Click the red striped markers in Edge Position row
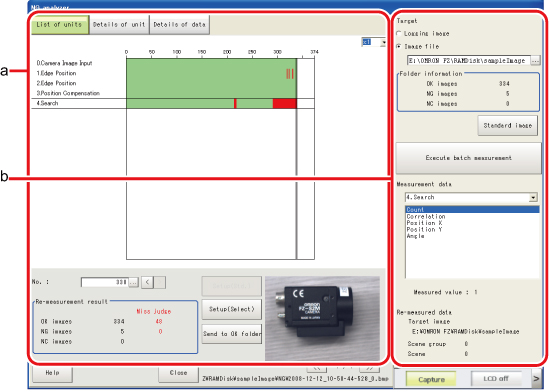Image resolution: width=550 pixels, height=392 pixels. coord(290,74)
